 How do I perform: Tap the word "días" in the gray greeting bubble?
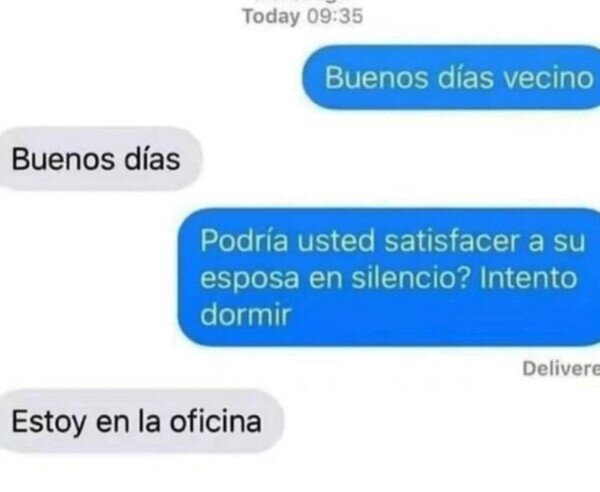(x=152, y=160)
